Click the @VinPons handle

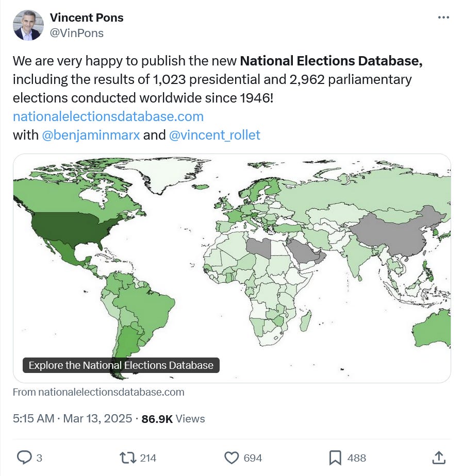(x=76, y=33)
